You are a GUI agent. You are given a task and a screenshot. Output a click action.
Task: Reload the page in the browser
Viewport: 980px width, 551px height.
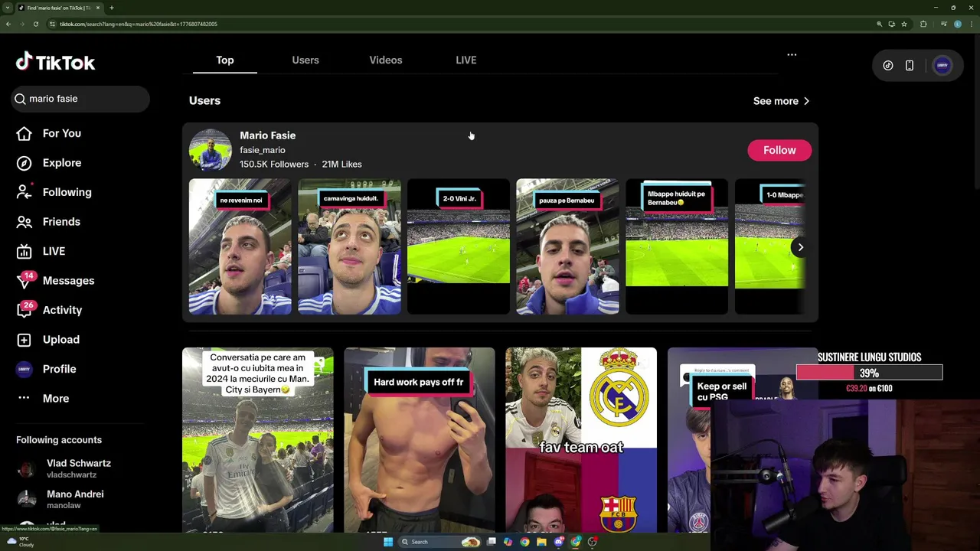pyautogui.click(x=35, y=24)
